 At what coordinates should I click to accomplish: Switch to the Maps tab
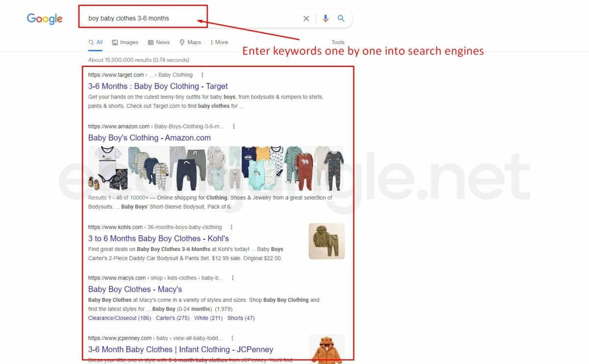tap(190, 42)
